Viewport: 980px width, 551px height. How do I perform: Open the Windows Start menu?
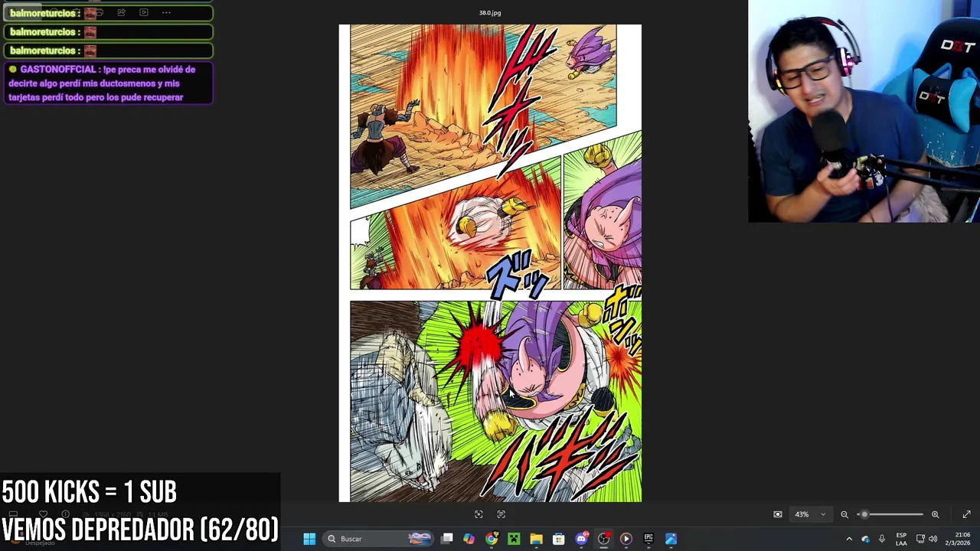click(x=309, y=539)
